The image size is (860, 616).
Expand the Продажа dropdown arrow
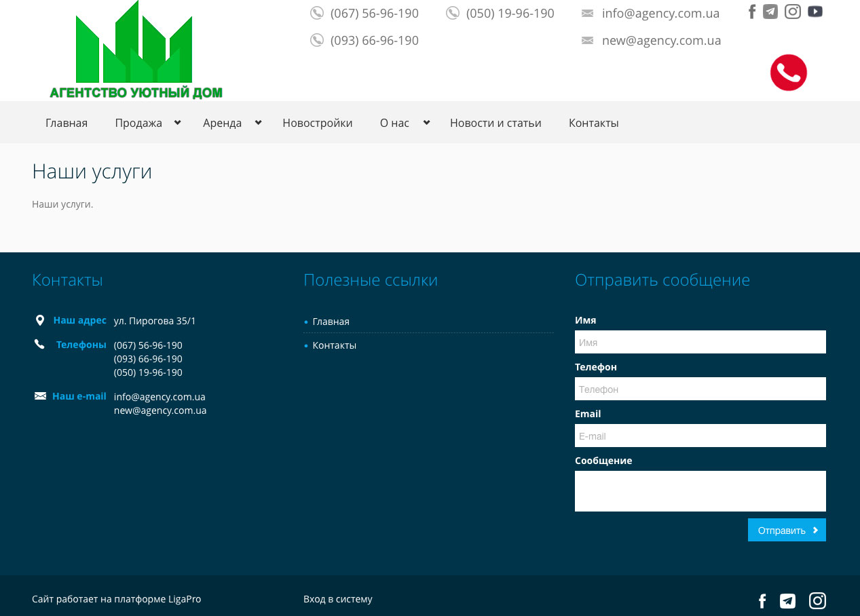[x=177, y=123]
